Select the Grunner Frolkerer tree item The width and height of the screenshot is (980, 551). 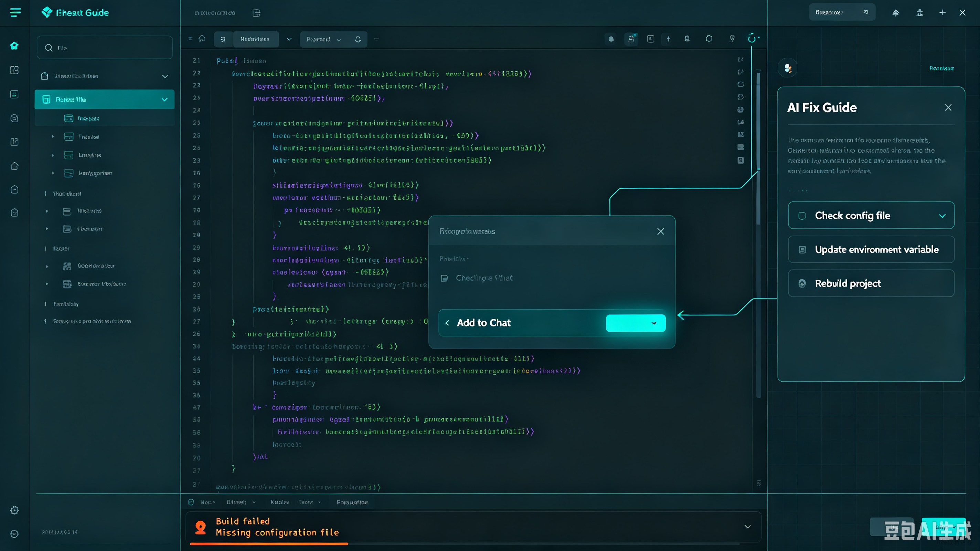(x=102, y=284)
